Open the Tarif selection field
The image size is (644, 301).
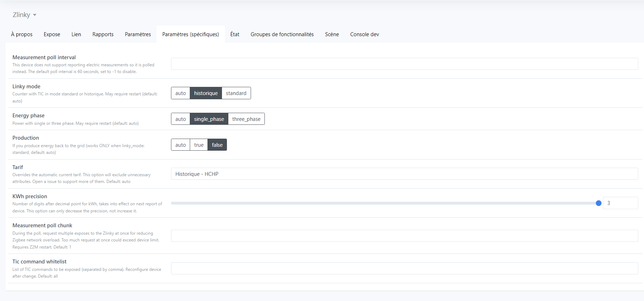tap(404, 174)
